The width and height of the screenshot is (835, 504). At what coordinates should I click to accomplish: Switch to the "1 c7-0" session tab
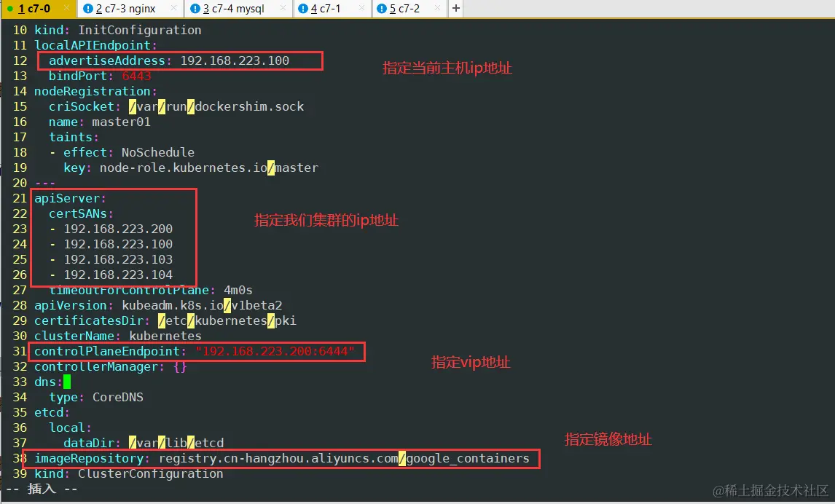click(x=37, y=9)
